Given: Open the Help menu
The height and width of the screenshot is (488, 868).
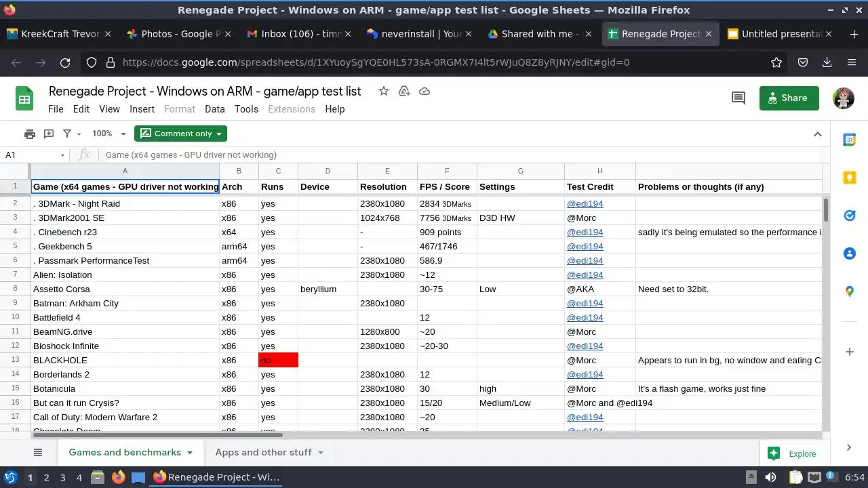Looking at the screenshot, I should (x=335, y=109).
